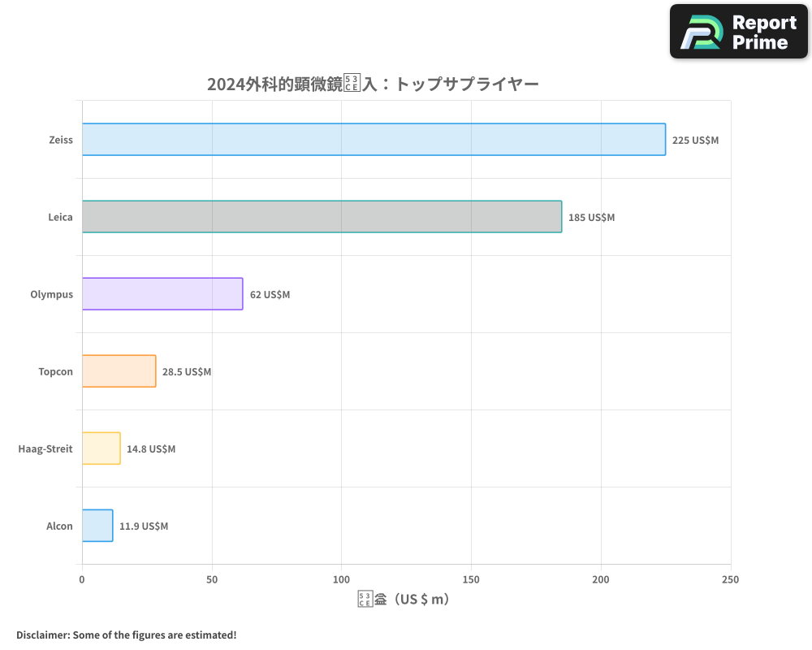
Task: Select the 0 origin label on axis
Action: point(81,579)
